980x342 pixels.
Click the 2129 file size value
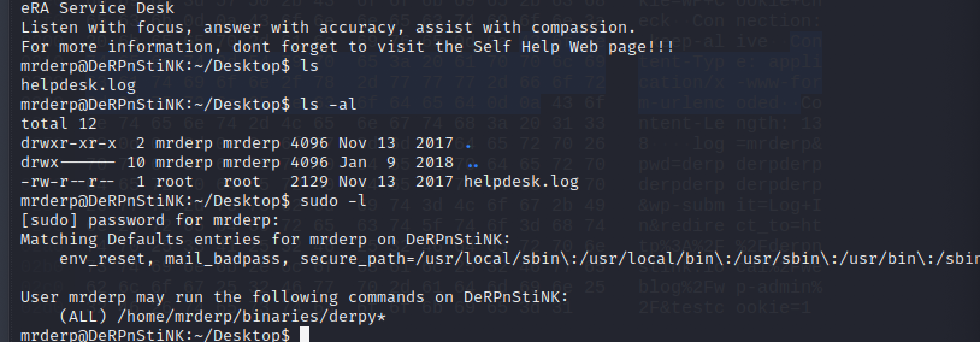[x=309, y=181]
